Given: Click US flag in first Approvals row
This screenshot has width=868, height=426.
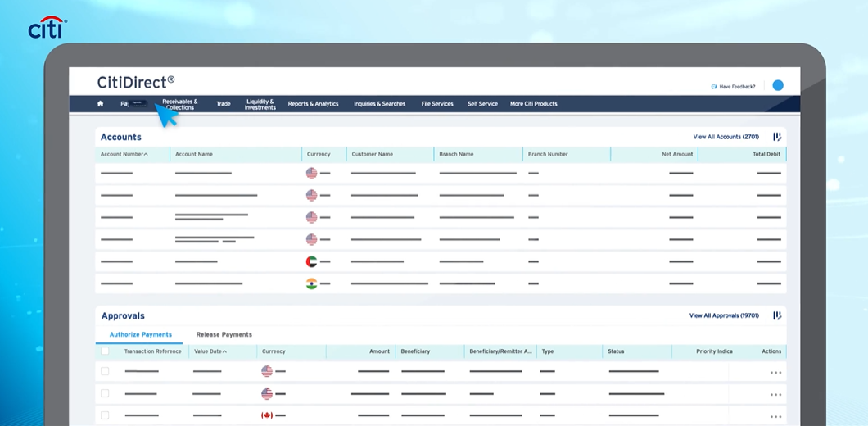Looking at the screenshot, I should [x=267, y=371].
